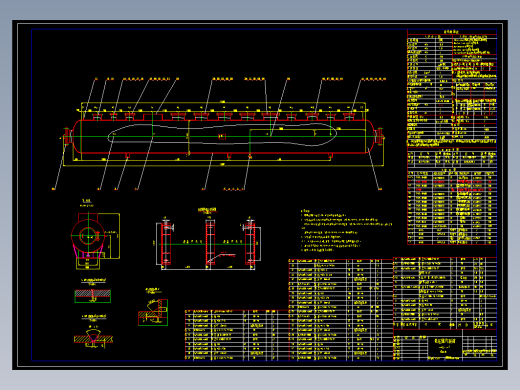Click the technical notes text block

click(346, 230)
